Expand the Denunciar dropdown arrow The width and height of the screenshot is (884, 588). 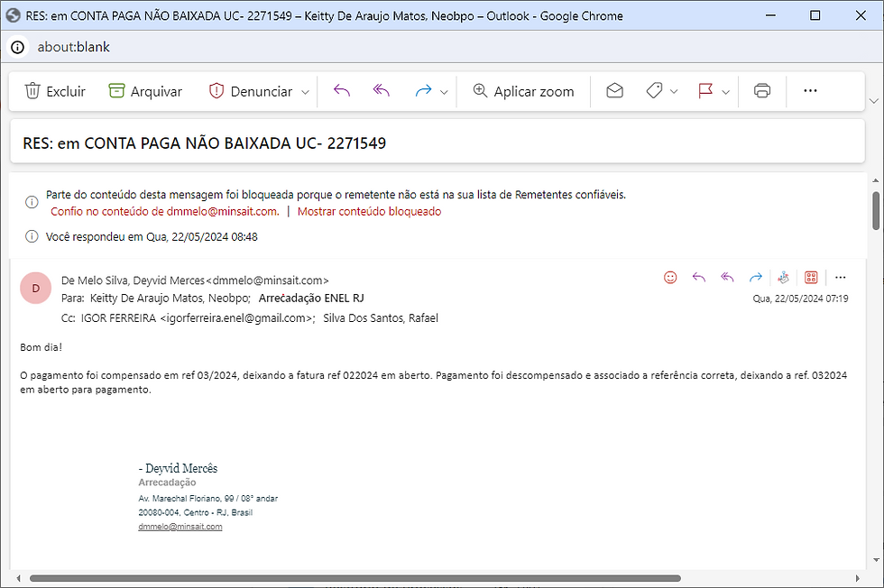[305, 92]
